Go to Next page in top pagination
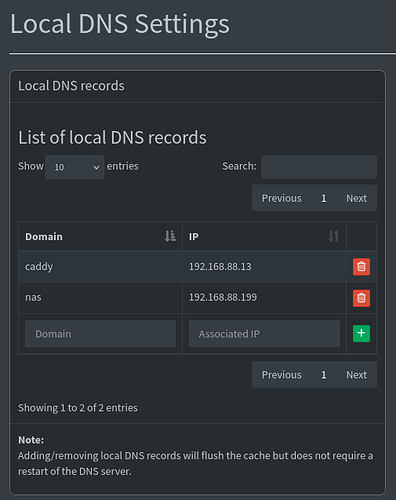 pos(356,198)
